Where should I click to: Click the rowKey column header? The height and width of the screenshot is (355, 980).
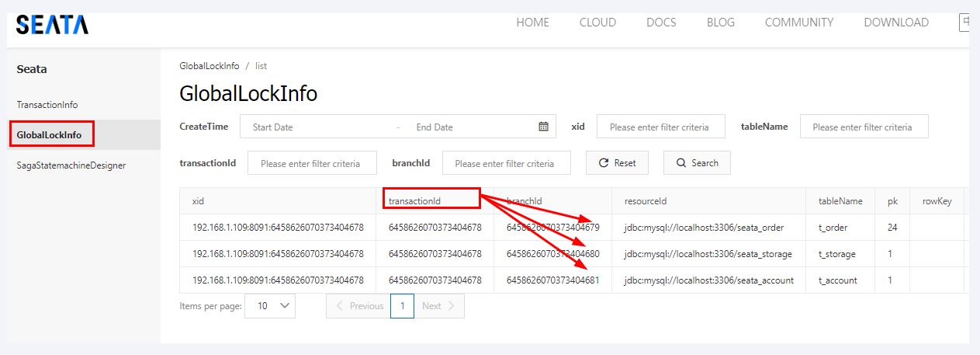pos(937,201)
